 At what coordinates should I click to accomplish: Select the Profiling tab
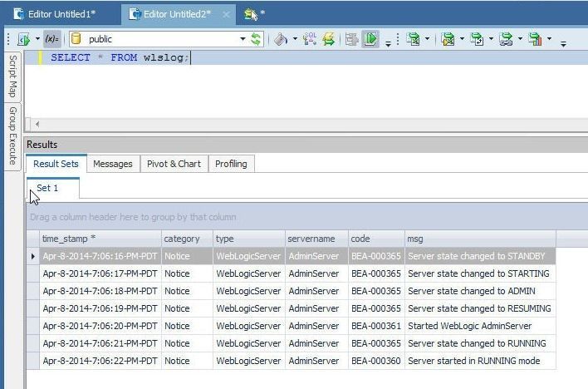(231, 164)
